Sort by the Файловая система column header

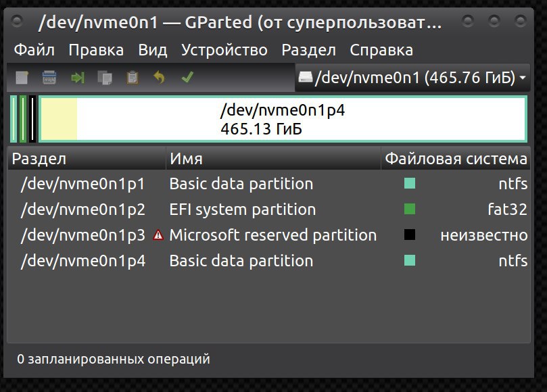456,159
